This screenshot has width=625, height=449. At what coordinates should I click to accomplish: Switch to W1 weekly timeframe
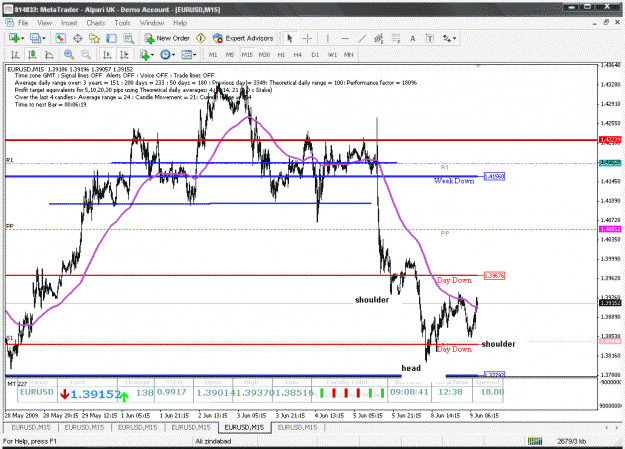332,55
